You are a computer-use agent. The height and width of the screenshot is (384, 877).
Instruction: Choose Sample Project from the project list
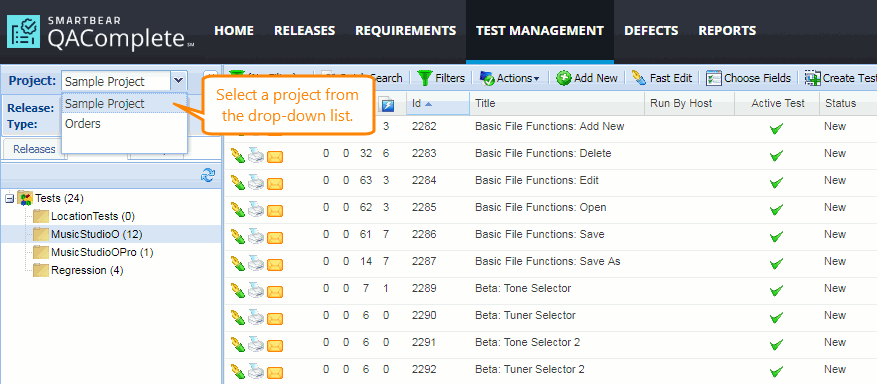(x=124, y=103)
